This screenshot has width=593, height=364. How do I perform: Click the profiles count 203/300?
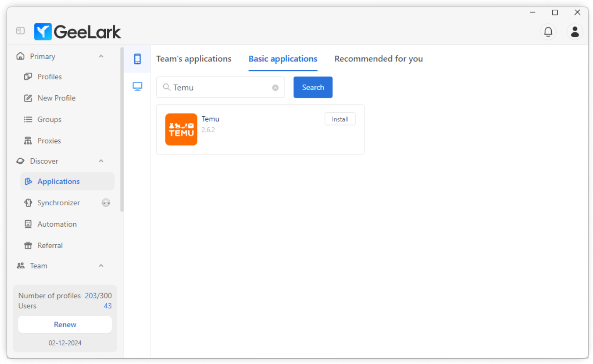(x=98, y=296)
